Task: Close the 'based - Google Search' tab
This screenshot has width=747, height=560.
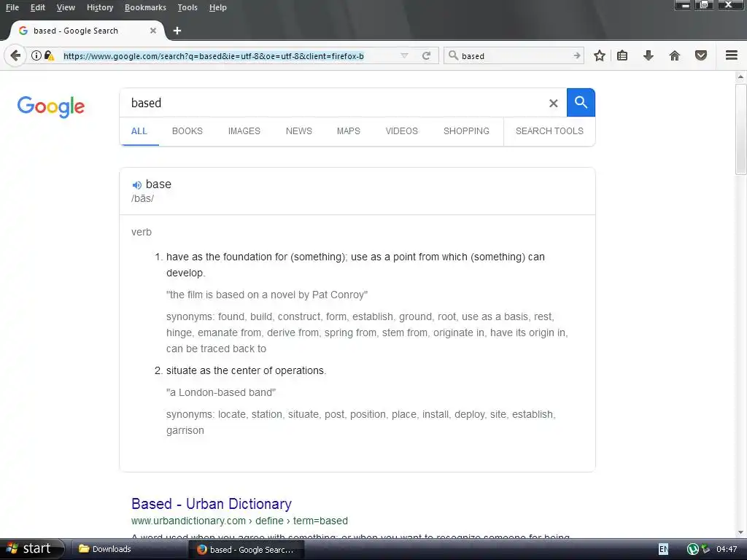Action: 153,31
